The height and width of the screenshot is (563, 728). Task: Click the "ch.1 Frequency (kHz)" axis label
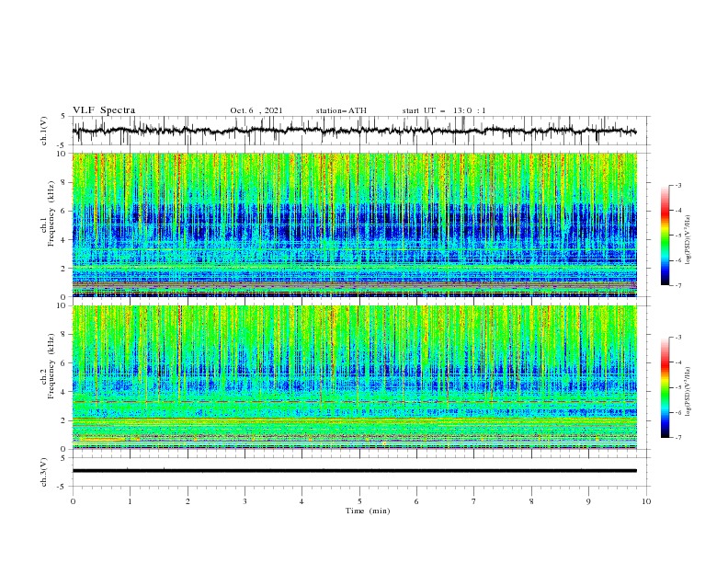click(x=48, y=213)
